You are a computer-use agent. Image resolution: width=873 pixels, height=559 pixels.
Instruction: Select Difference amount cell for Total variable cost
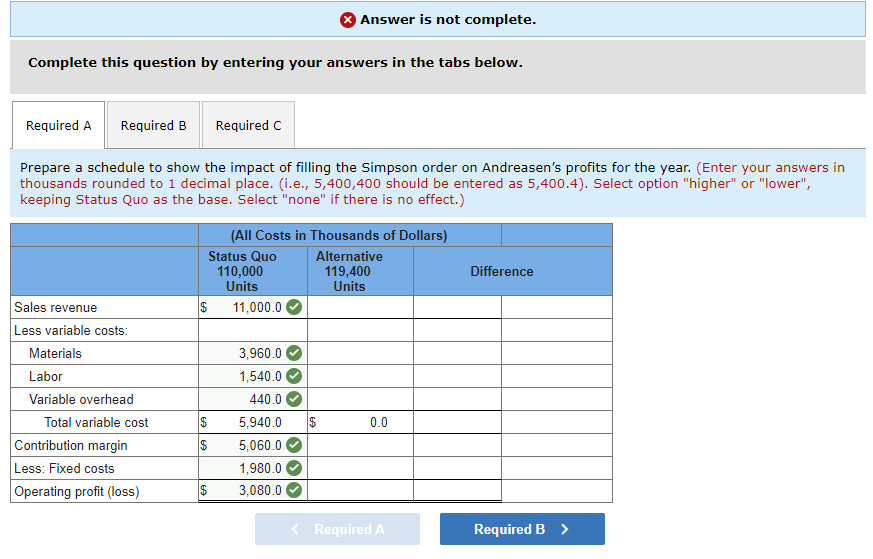coord(457,422)
